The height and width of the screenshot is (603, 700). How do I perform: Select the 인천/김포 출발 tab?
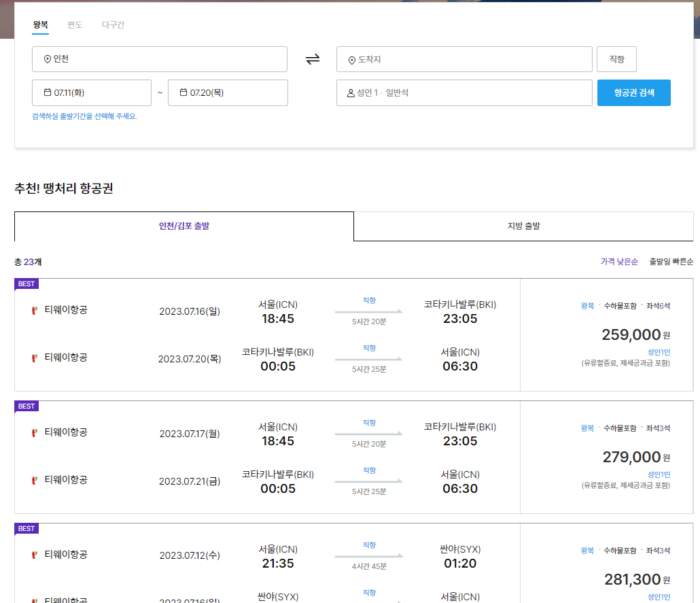[x=183, y=226]
